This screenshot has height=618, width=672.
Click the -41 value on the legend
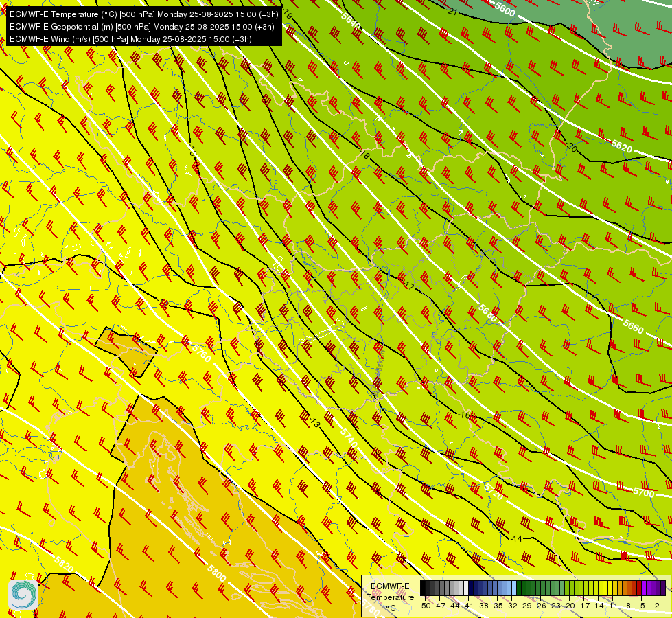click(x=468, y=606)
